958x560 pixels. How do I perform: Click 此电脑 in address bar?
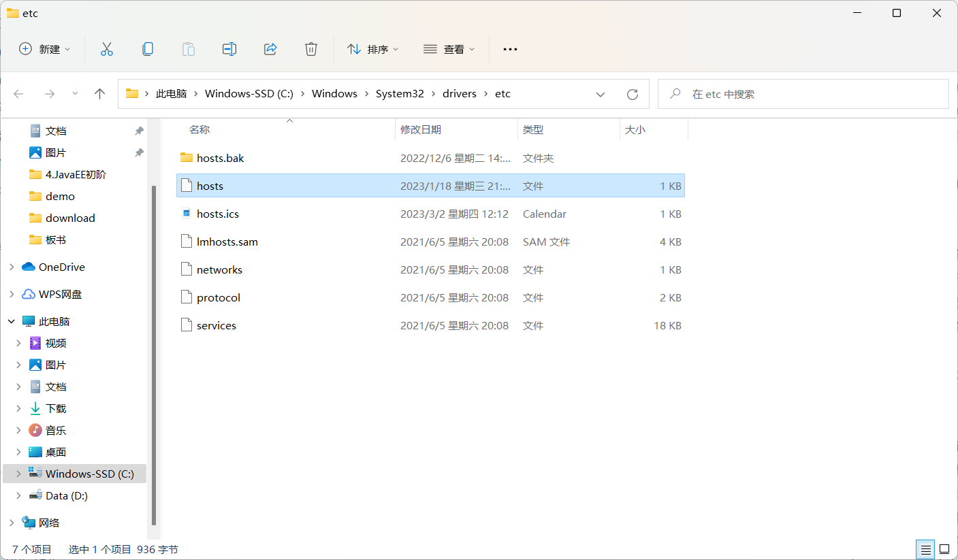point(172,94)
